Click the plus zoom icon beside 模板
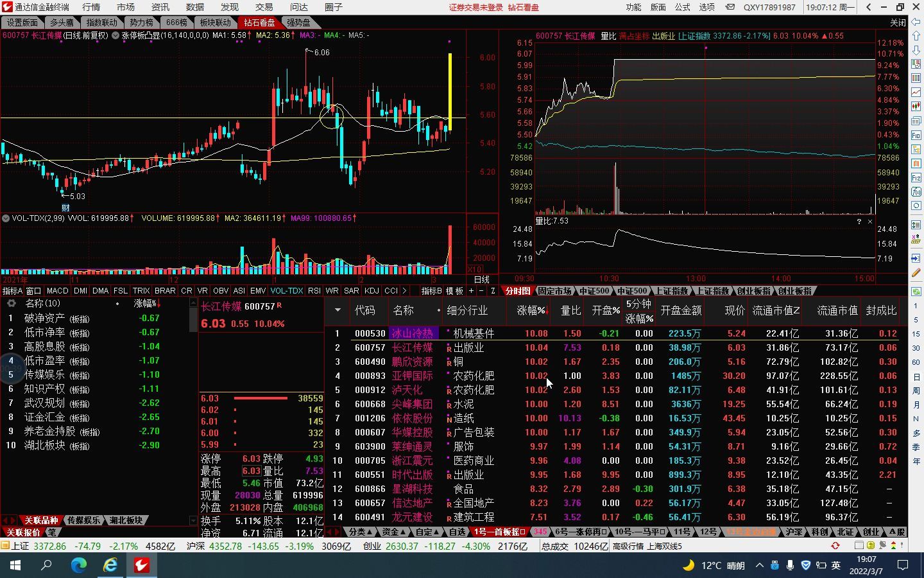The image size is (924, 578). click(x=471, y=290)
